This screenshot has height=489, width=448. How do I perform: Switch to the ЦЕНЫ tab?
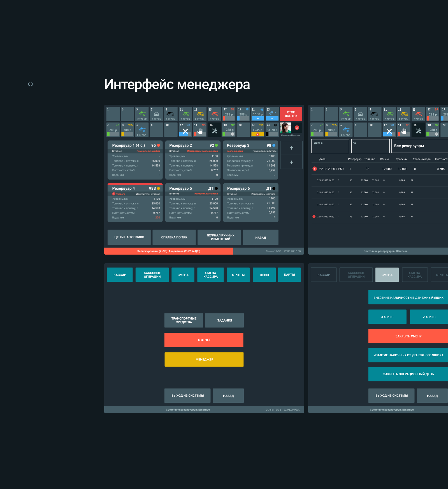coord(264,275)
